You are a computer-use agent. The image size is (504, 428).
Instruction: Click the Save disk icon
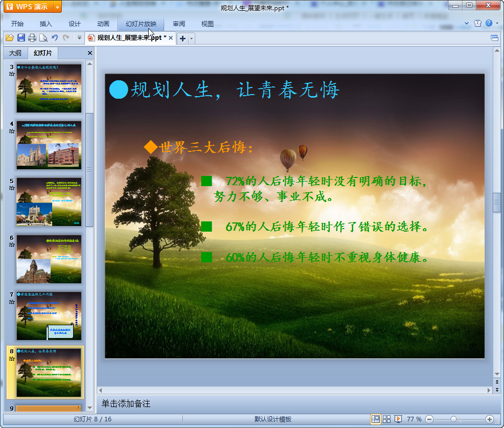coord(21,38)
